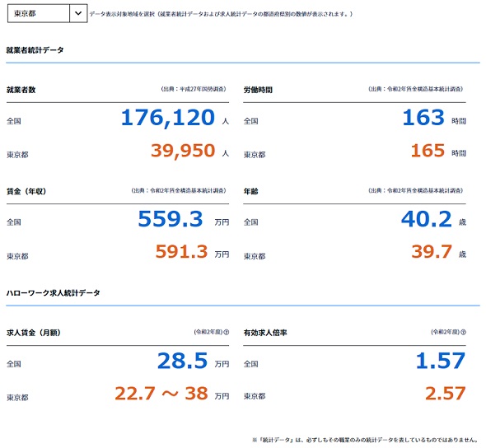
Task: Click the nationwide average age 40.2
Action: [426, 219]
